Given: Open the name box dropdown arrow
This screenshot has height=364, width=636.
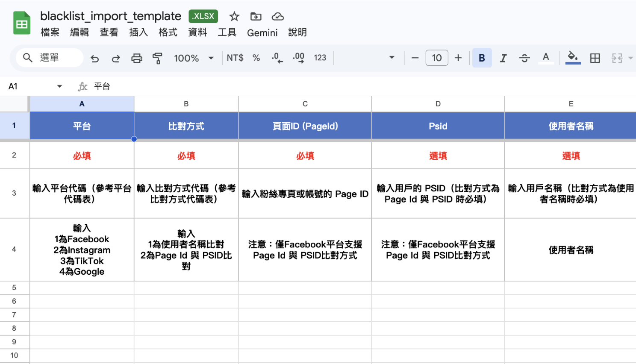Looking at the screenshot, I should (x=59, y=86).
